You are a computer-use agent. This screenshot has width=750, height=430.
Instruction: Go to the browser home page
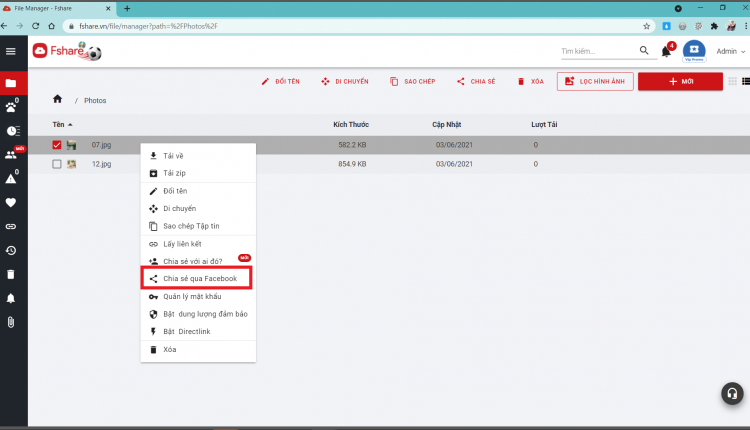[52, 26]
